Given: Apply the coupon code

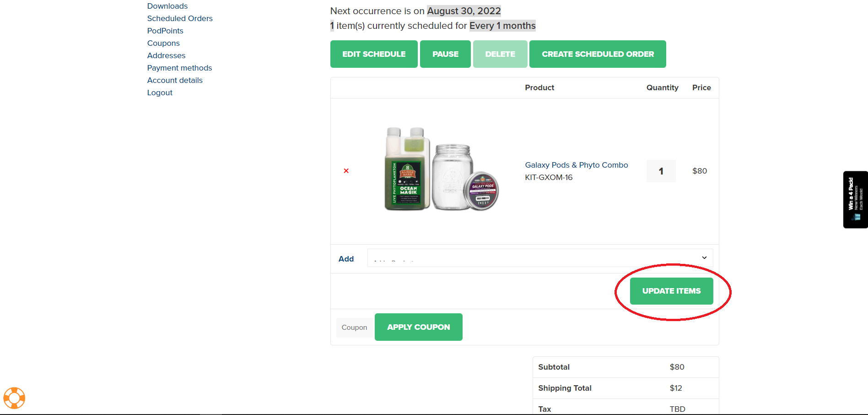Looking at the screenshot, I should [x=418, y=327].
